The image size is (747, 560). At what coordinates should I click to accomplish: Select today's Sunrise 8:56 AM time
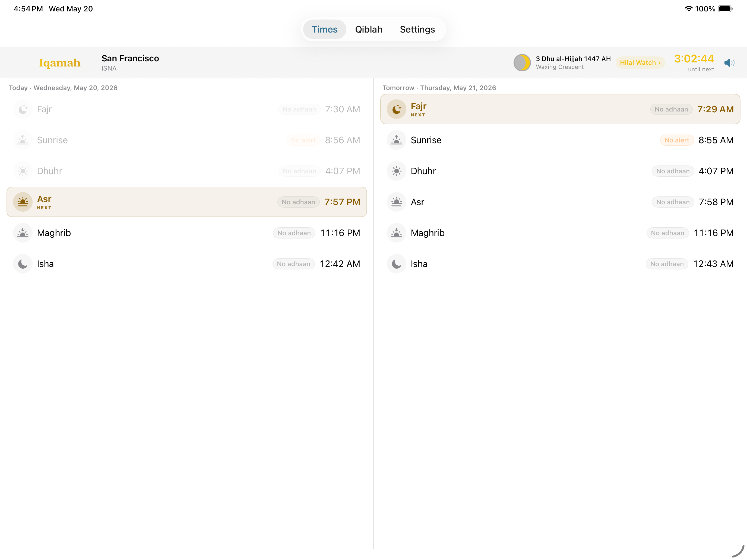point(343,140)
